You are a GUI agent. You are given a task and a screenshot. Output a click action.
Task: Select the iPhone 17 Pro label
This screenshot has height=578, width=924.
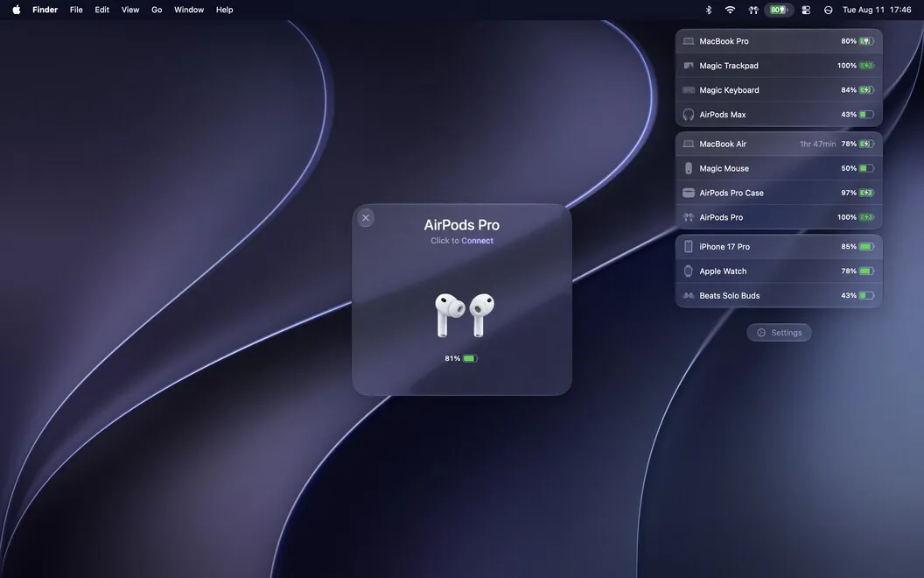[x=724, y=247]
